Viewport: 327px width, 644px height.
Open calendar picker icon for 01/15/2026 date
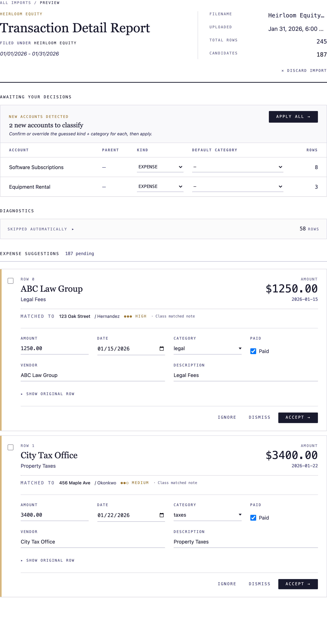point(162,348)
